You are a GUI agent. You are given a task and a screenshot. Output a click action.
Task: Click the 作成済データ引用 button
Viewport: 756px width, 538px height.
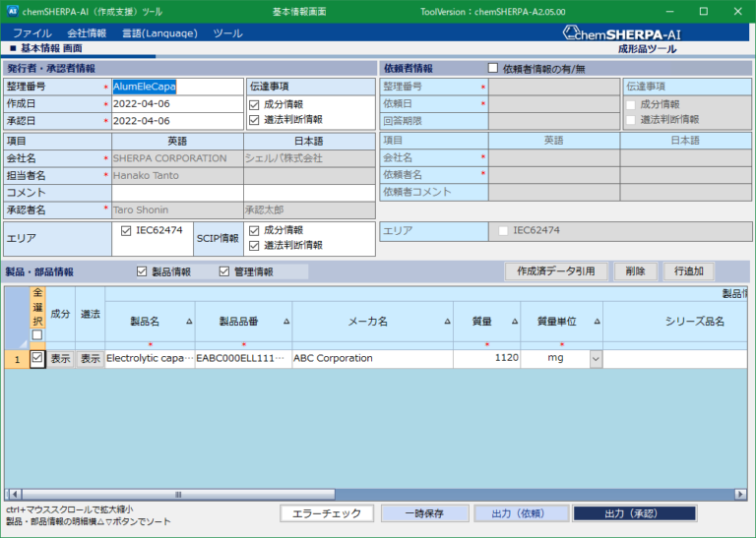pyautogui.click(x=556, y=271)
